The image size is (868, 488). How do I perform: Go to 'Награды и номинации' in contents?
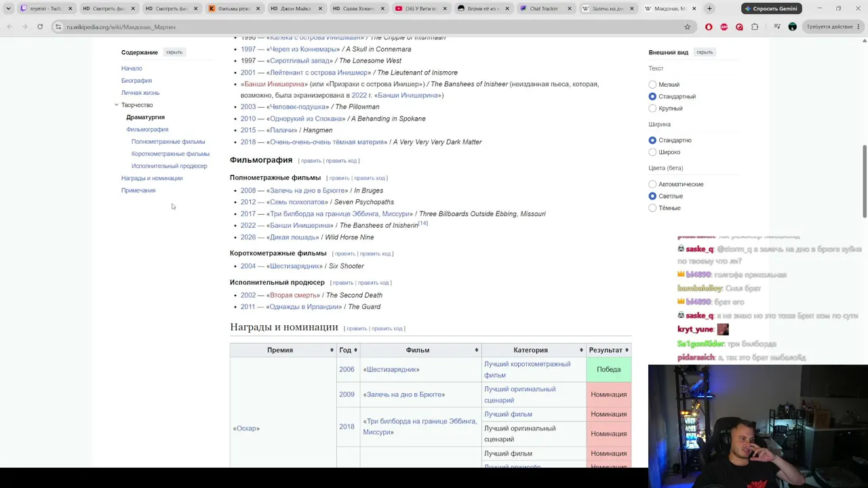[152, 178]
